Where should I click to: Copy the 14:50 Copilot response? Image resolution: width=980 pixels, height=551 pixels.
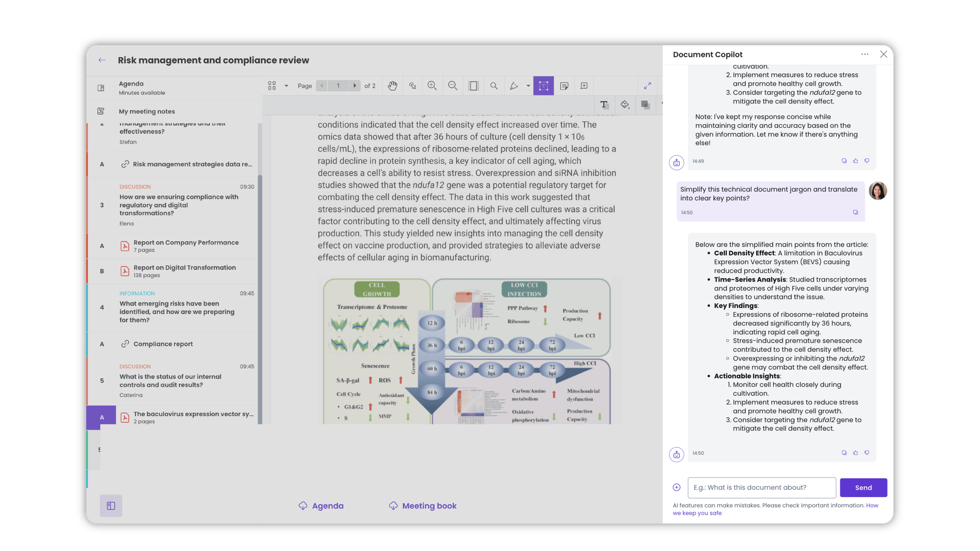pos(844,453)
